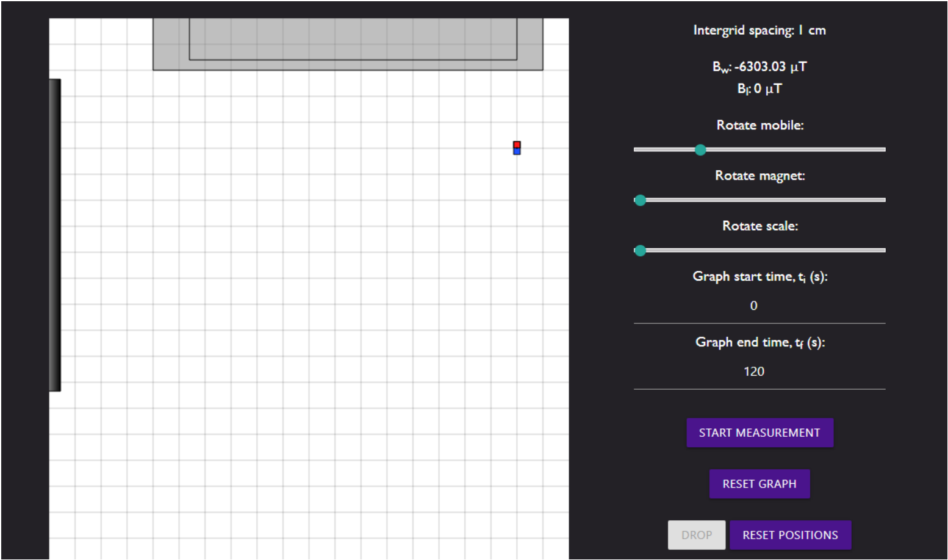Click the Rotate scale label
948x560 pixels.
(760, 226)
